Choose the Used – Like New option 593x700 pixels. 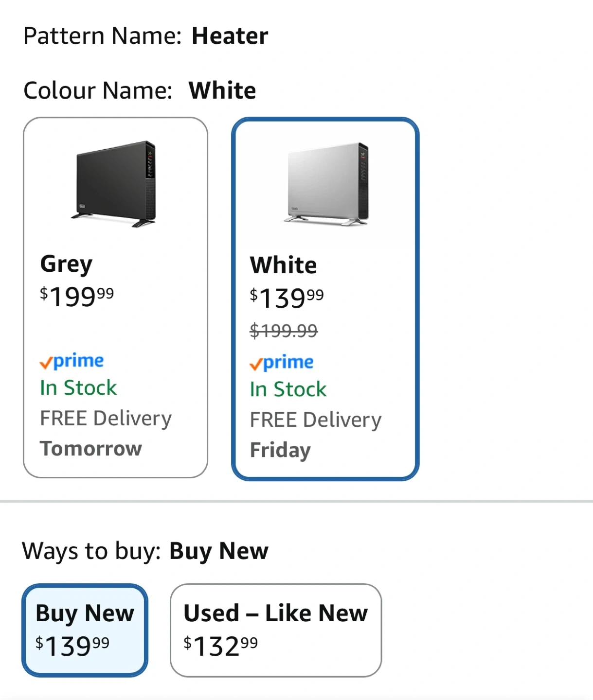275,613
